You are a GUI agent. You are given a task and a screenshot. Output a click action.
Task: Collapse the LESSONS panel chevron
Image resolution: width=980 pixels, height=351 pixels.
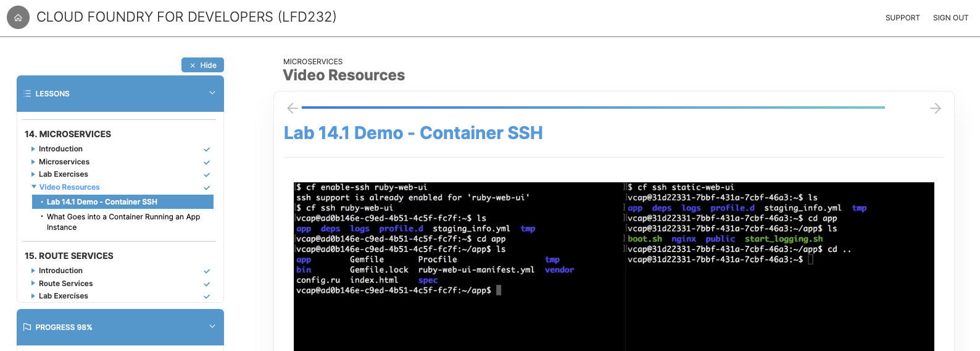(212, 93)
